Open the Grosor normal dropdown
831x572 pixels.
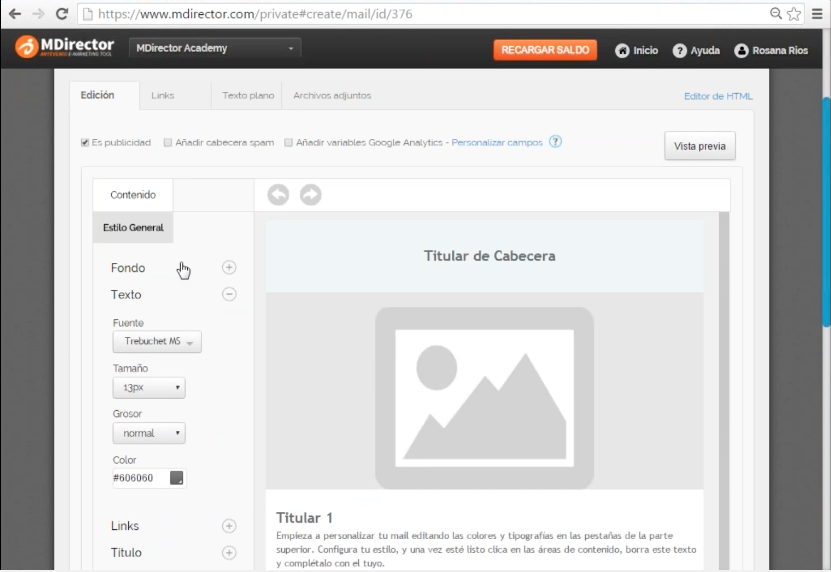pyautogui.click(x=149, y=433)
